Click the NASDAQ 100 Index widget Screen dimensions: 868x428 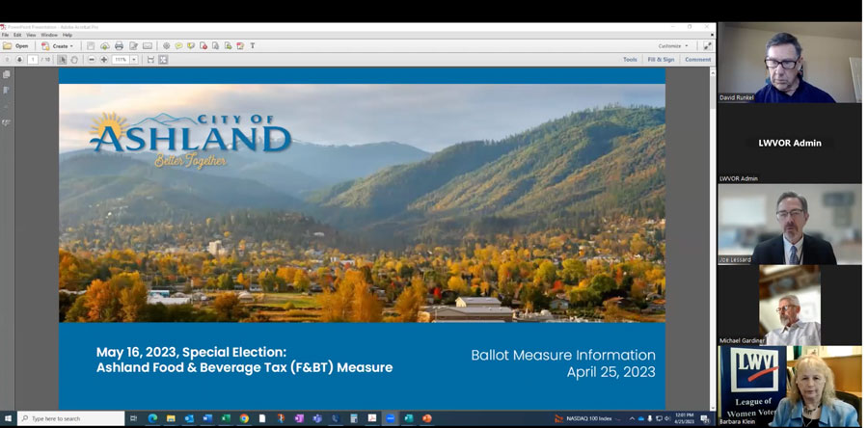tap(588, 418)
